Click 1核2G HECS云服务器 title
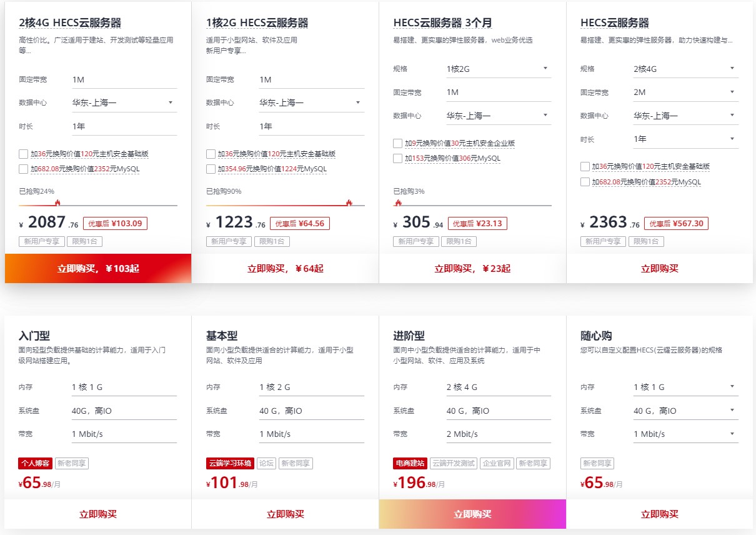 pos(257,22)
